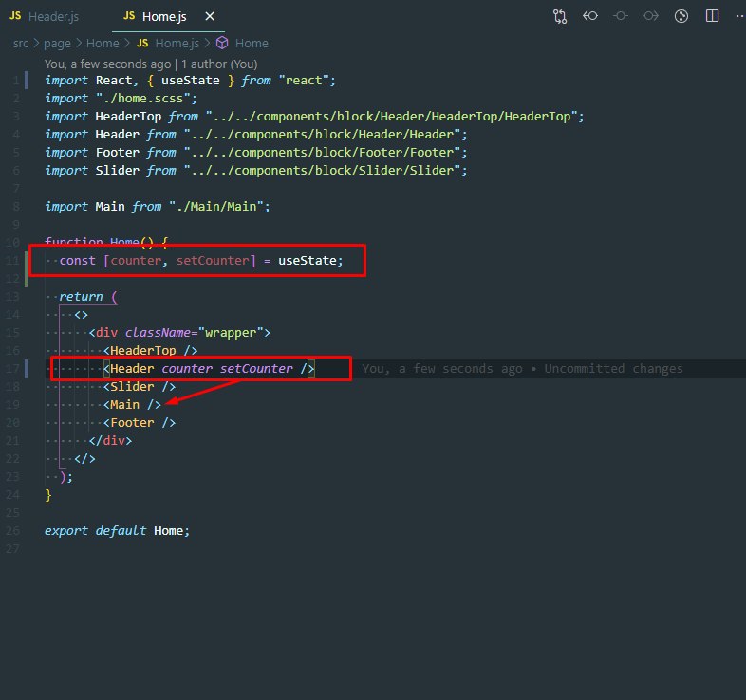
Task: Click line number 10 in the gutter
Action: [13, 243]
